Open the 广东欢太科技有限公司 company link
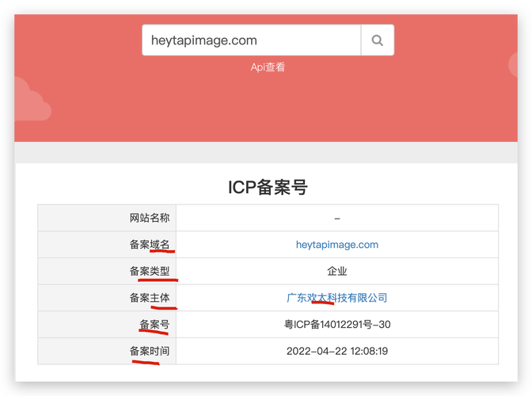The width and height of the screenshot is (532, 396). pyautogui.click(x=337, y=298)
